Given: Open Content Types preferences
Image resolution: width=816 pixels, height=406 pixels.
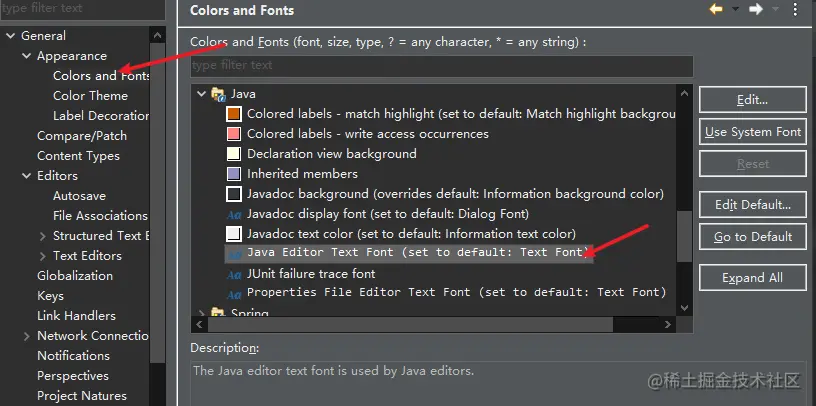Looking at the screenshot, I should pos(78,156).
